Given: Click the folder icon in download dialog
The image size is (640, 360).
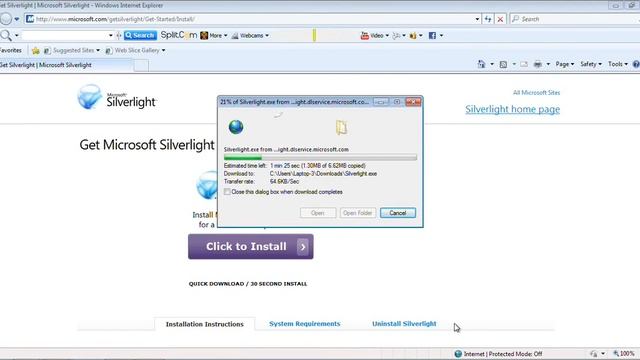Looking at the screenshot, I should [342, 127].
